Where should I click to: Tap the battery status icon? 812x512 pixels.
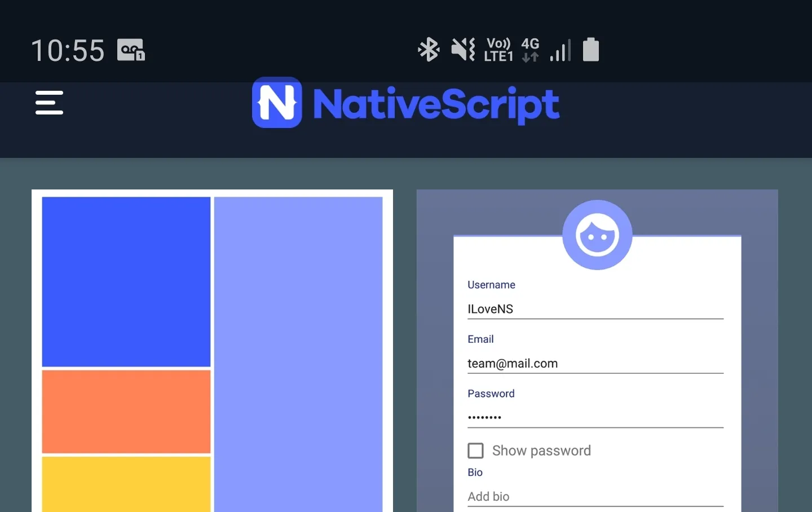click(x=591, y=49)
